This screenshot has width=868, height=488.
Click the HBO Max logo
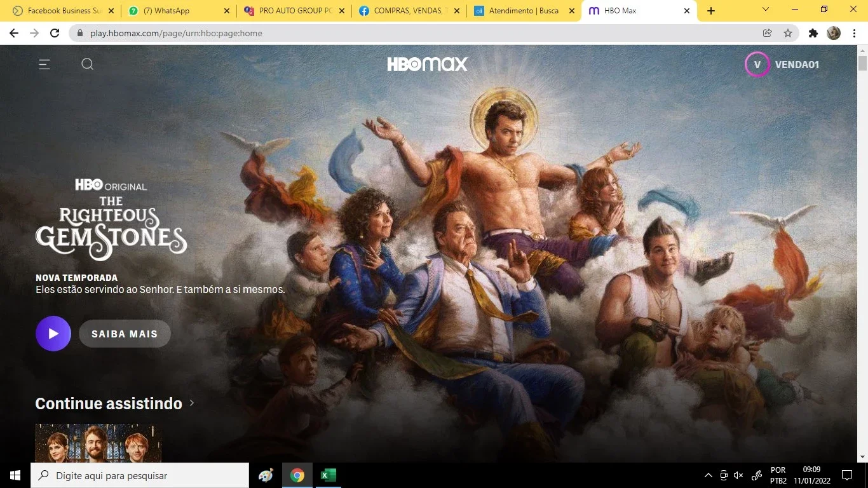[428, 64]
